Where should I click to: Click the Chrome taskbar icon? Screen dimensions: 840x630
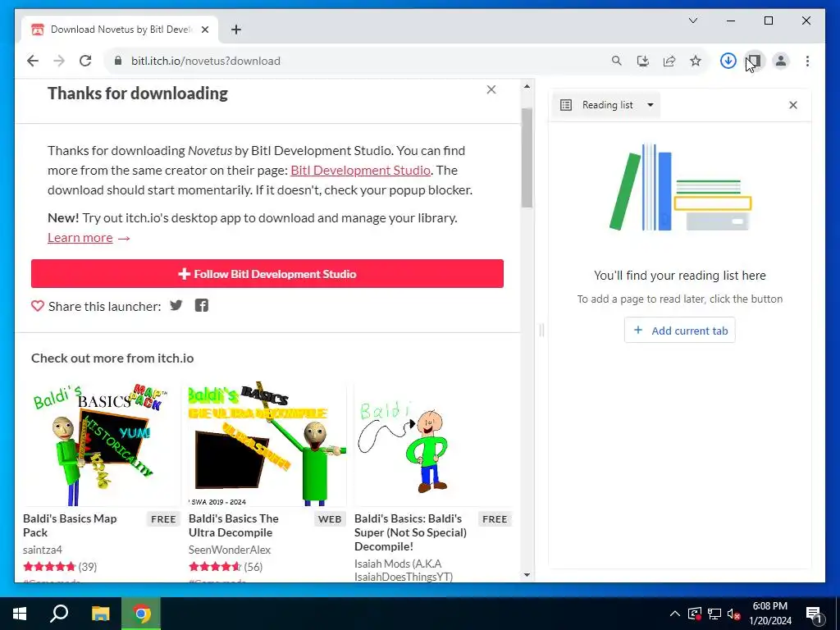(141, 614)
